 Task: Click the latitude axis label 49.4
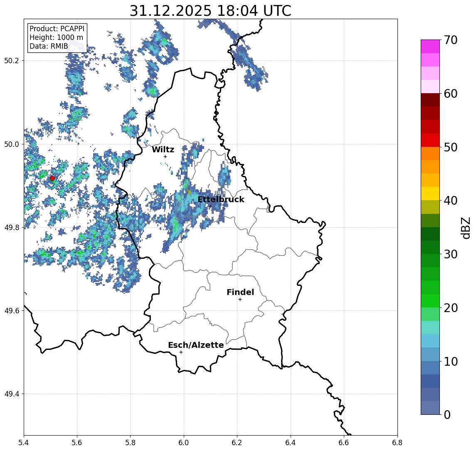(11, 394)
